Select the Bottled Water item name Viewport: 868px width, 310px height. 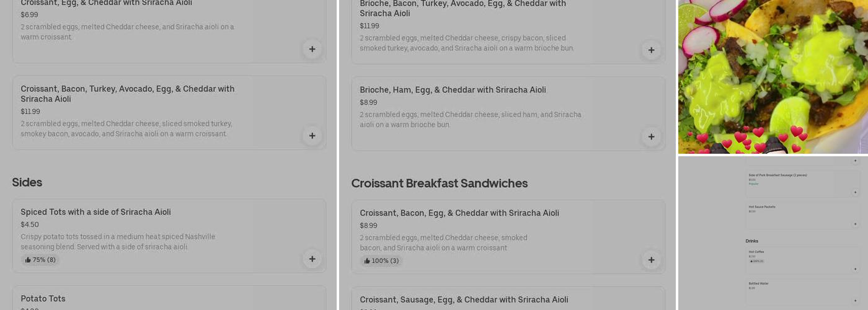(x=758, y=283)
